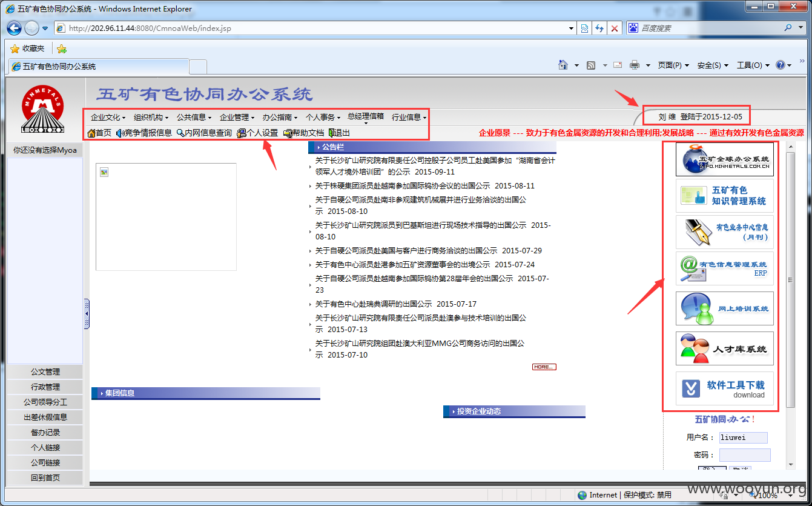Open the IE 页面(P) menu
Viewport: 812px width, 506px height.
(x=673, y=65)
